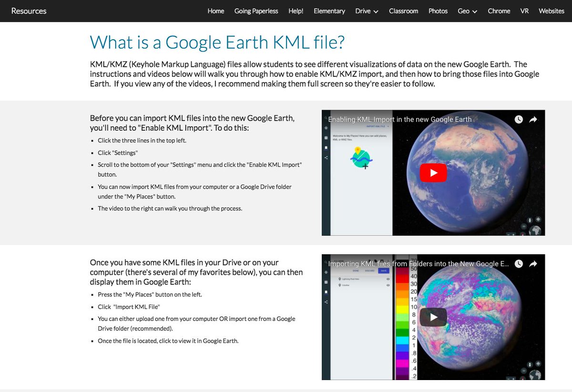Click bullet "You can either upload one from your computer"
Viewport: 572px width, 392px height.
[x=196, y=323]
